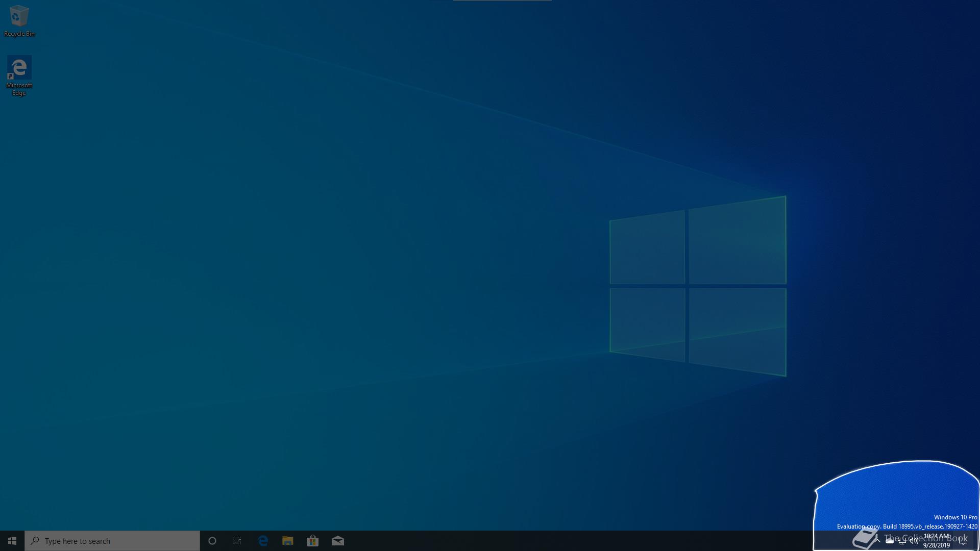Open the volume speaker tray icon
The width and height of the screenshot is (980, 551).
click(x=914, y=541)
